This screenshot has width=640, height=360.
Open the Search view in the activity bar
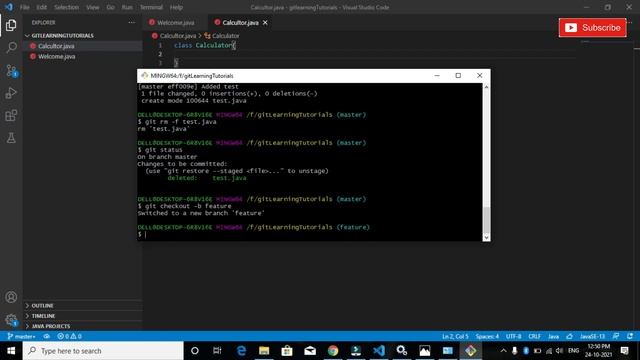pyautogui.click(x=11, y=48)
